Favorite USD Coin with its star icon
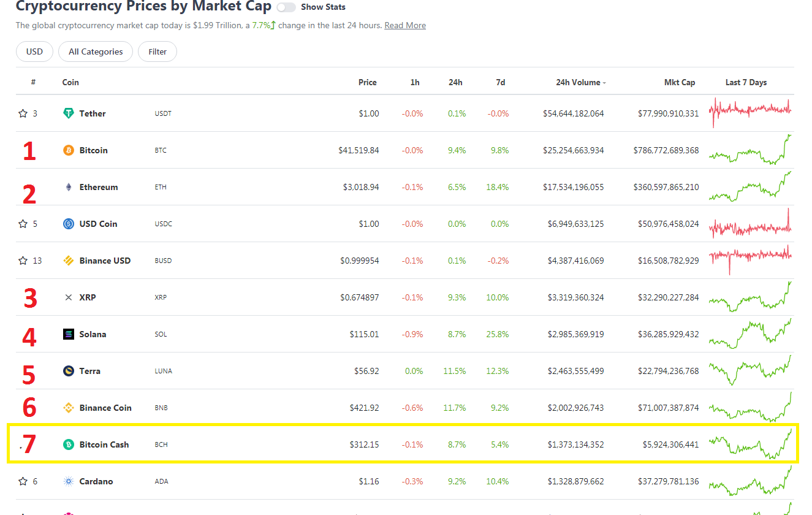 [23, 224]
